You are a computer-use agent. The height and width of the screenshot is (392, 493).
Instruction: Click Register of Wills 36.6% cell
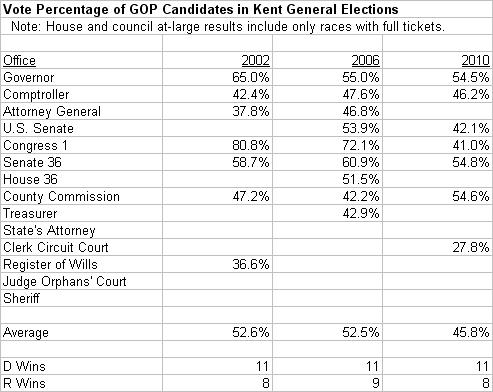point(251,264)
